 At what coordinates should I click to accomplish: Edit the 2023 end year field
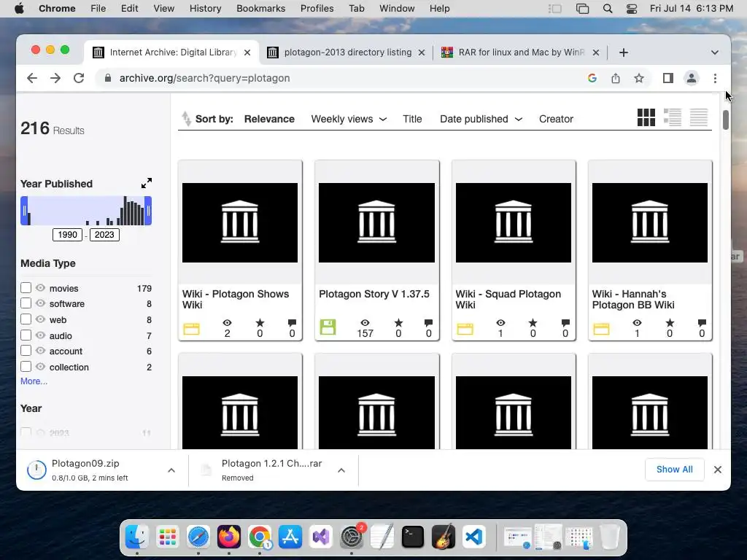tap(104, 235)
